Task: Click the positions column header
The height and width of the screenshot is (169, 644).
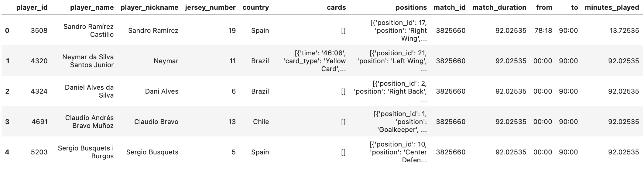Action: (411, 8)
